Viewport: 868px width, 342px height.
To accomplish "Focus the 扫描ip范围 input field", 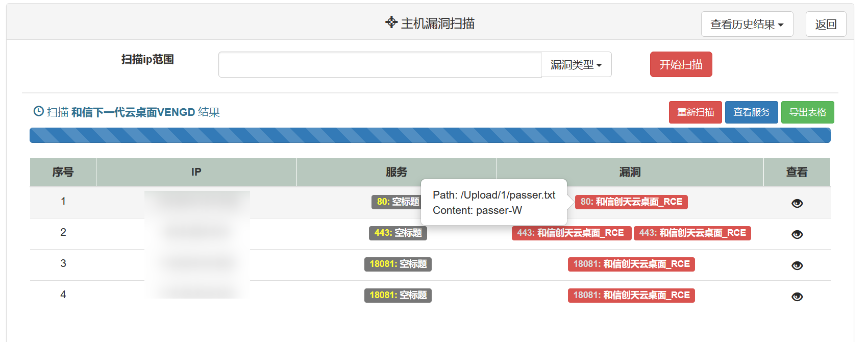I will (x=380, y=65).
